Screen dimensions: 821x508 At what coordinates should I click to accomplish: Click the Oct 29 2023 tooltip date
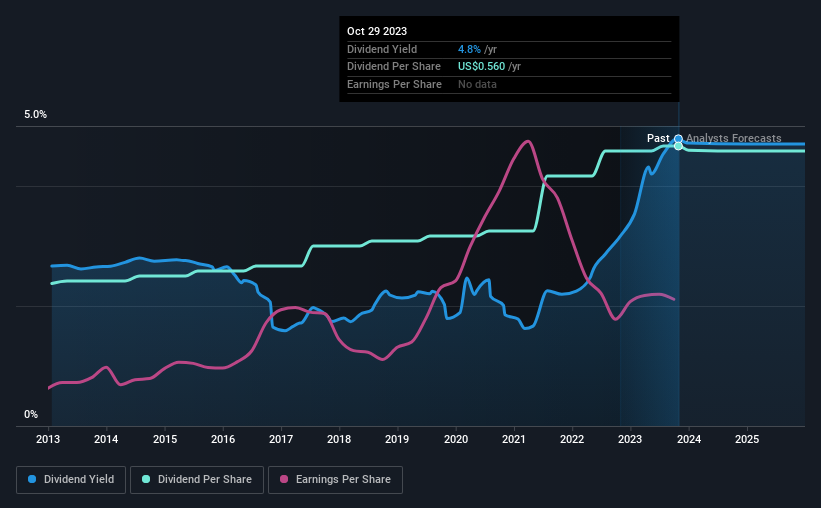point(377,31)
